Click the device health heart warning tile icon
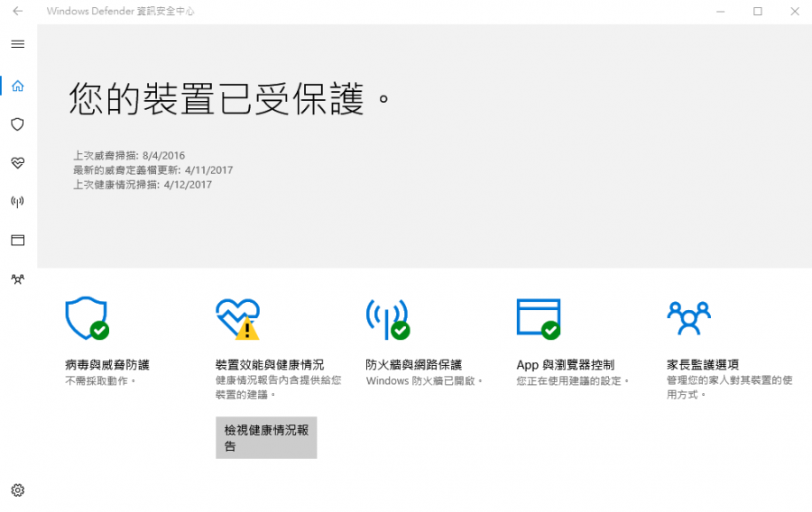The width and height of the screenshot is (812, 512). pos(237,318)
